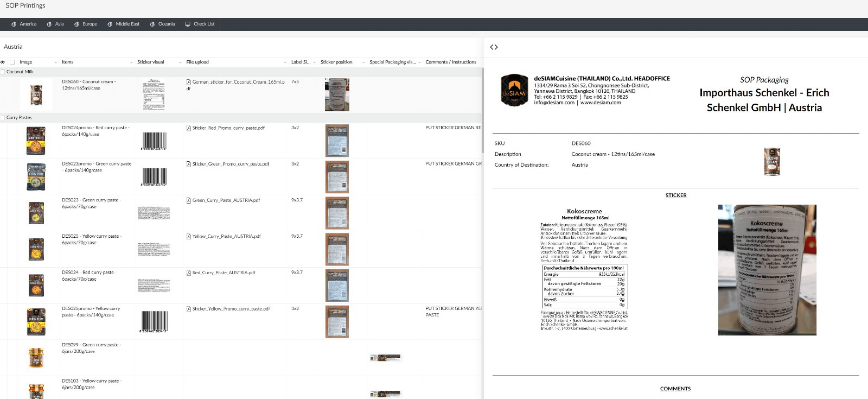
Task: Click PDF icon of Sticker_Red_Promo_curry_paste file
Action: tap(189, 128)
